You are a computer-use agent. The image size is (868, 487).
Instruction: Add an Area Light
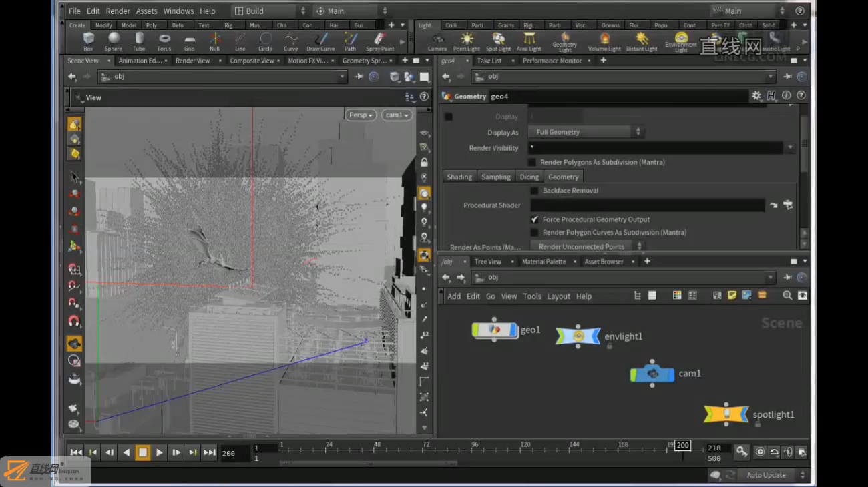click(x=529, y=42)
